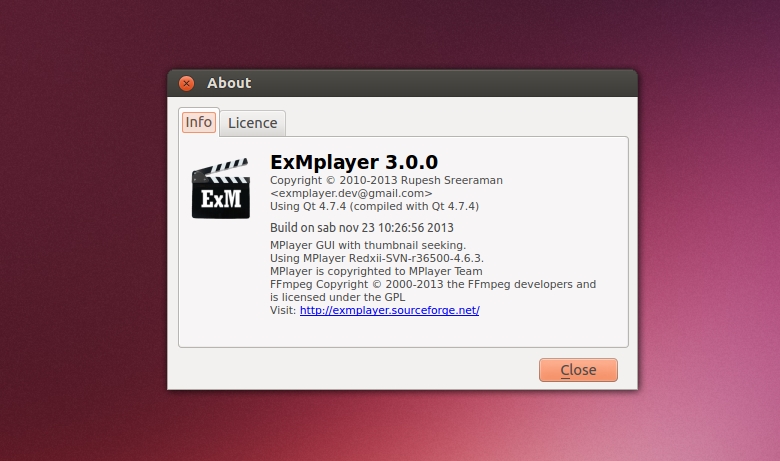The height and width of the screenshot is (461, 780).
Task: Click the Using Qt 4.7.4 text
Action: (x=375, y=206)
